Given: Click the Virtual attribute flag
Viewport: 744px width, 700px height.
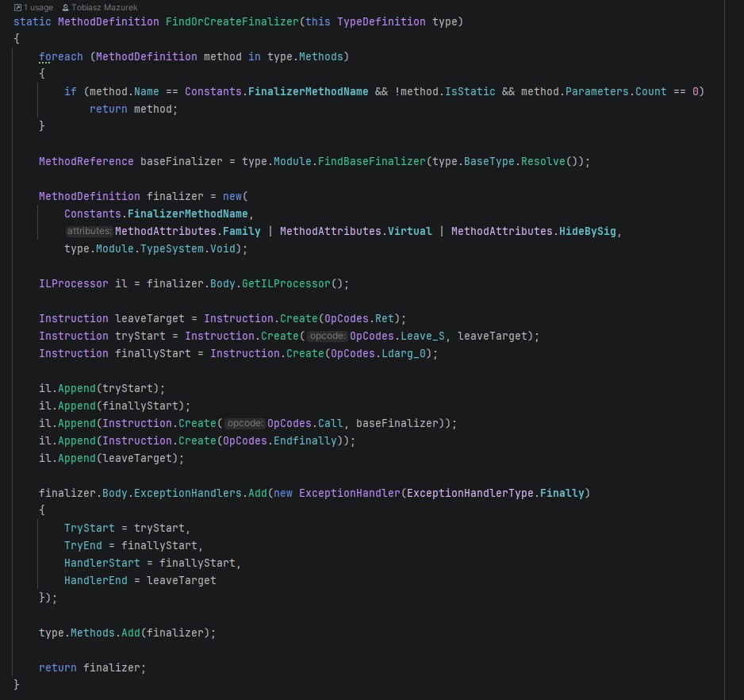Looking at the screenshot, I should [x=409, y=231].
